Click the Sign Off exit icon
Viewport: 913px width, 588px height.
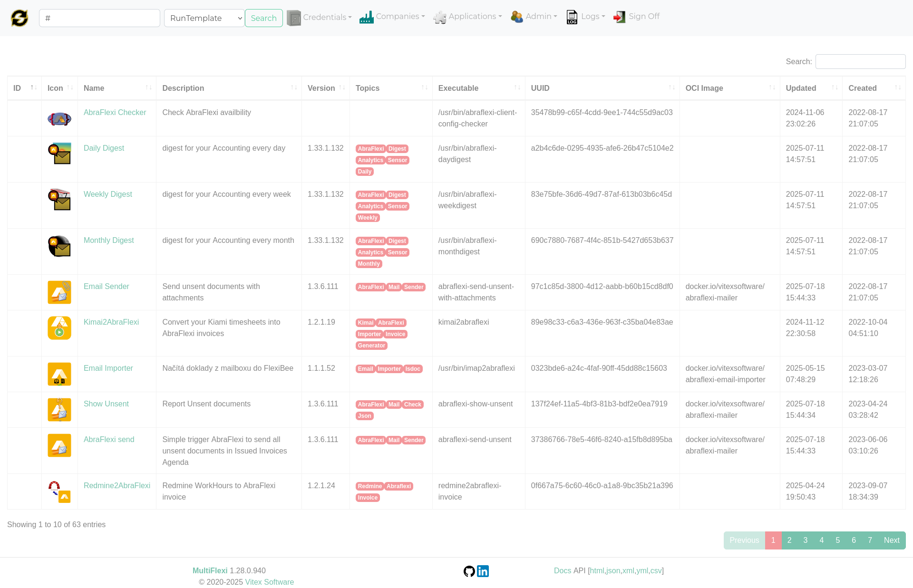tap(620, 17)
